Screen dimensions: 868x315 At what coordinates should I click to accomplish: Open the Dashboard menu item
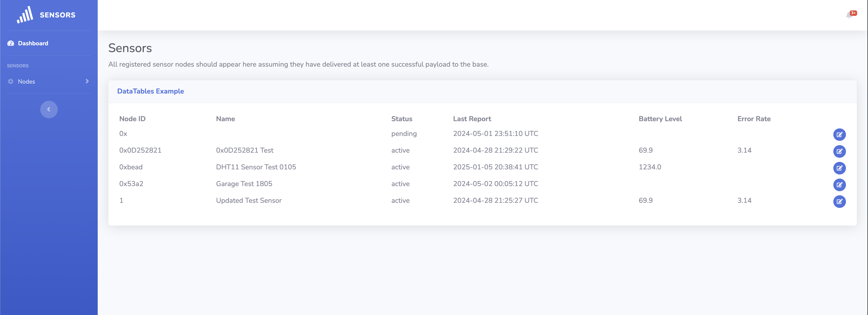(x=33, y=43)
